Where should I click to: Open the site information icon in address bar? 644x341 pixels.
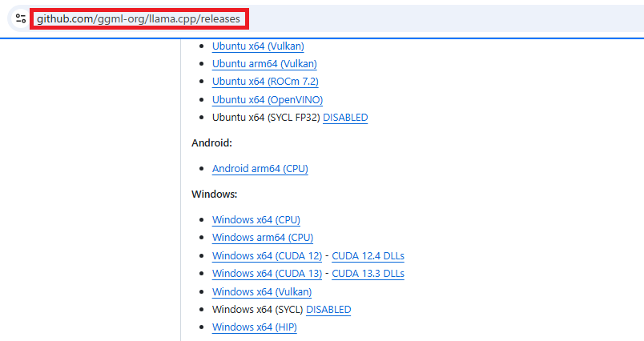coord(21,18)
